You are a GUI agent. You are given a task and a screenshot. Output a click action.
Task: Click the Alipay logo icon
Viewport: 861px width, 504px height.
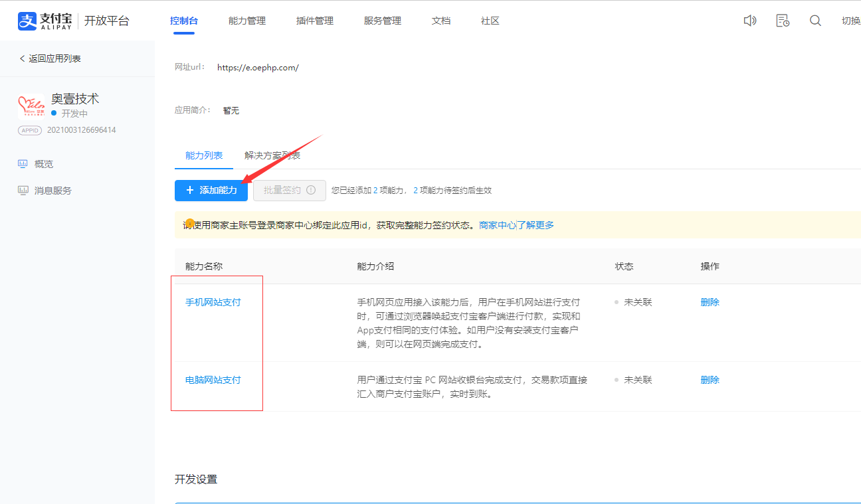tap(26, 21)
